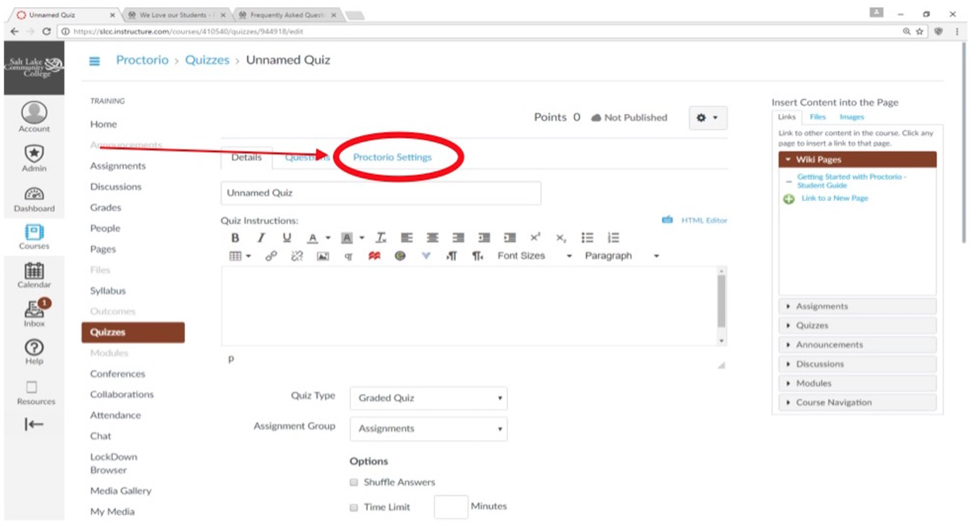The width and height of the screenshot is (980, 530).
Task: Open the Quizzes breadcrumb link
Action: [x=207, y=60]
